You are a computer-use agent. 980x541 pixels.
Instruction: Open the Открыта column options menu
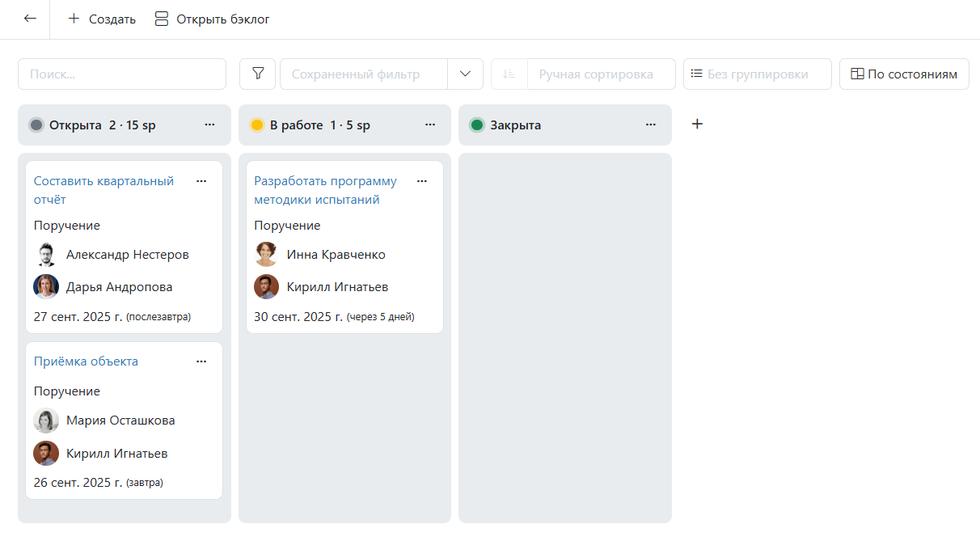[x=209, y=125]
